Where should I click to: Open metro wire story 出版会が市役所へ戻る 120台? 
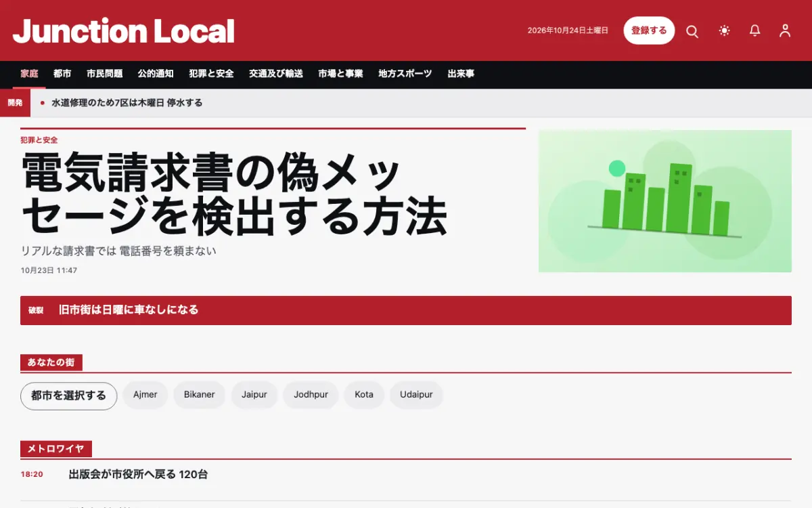click(138, 475)
